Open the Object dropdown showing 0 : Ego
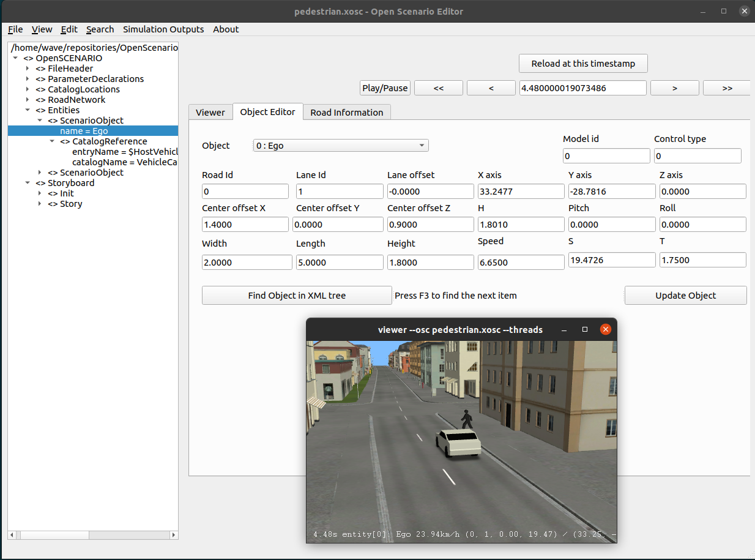The height and width of the screenshot is (560, 755). pos(341,146)
